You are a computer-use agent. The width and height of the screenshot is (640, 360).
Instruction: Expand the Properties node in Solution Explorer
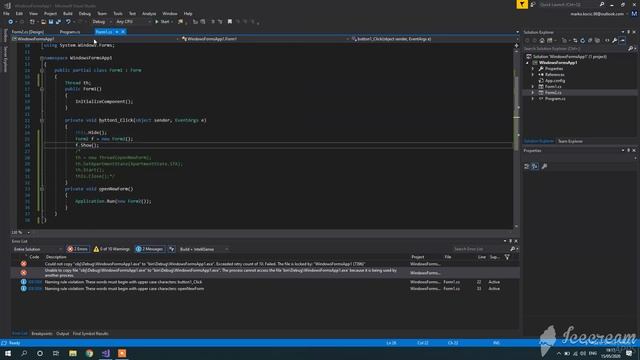click(x=533, y=69)
